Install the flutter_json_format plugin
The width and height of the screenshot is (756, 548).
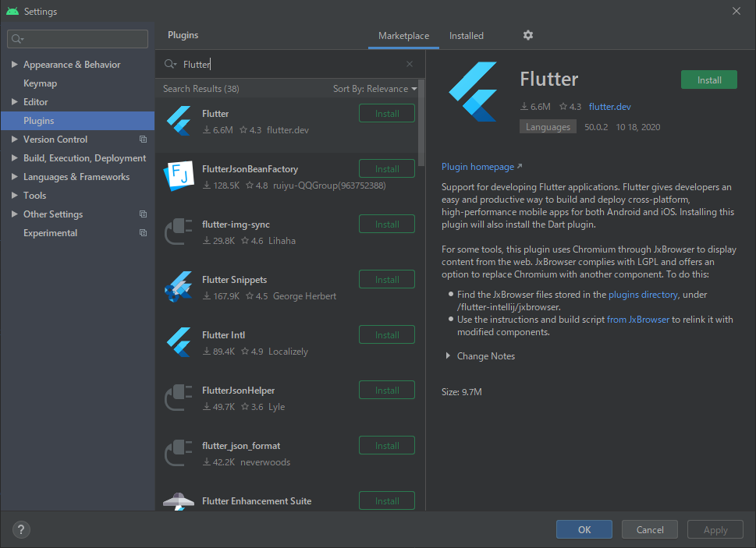tap(387, 446)
